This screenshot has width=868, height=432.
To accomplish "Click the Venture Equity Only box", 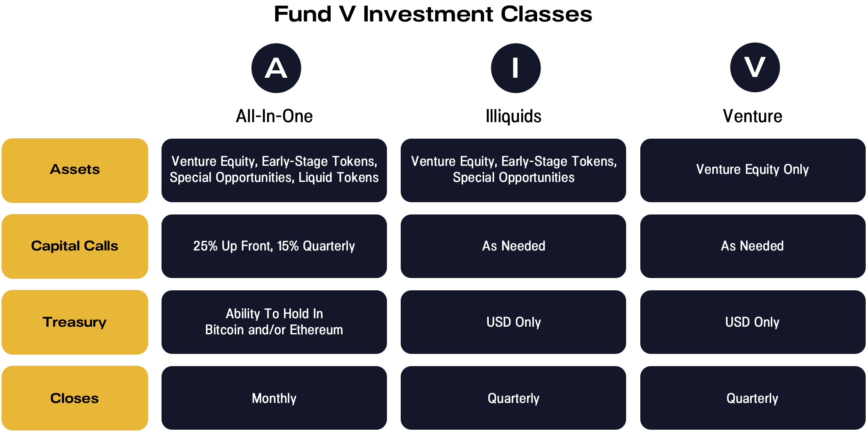I will pyautogui.click(x=752, y=170).
